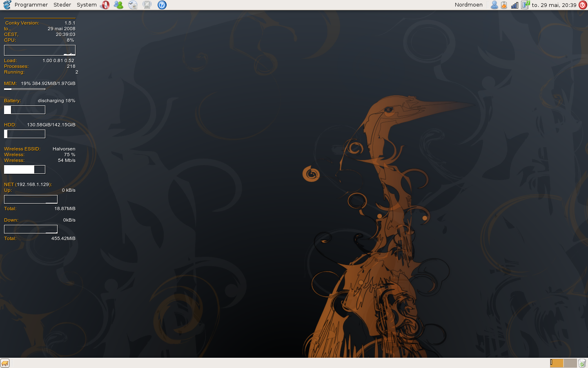588x368 pixels.
Task: Open the Programmer menu
Action: click(31, 5)
